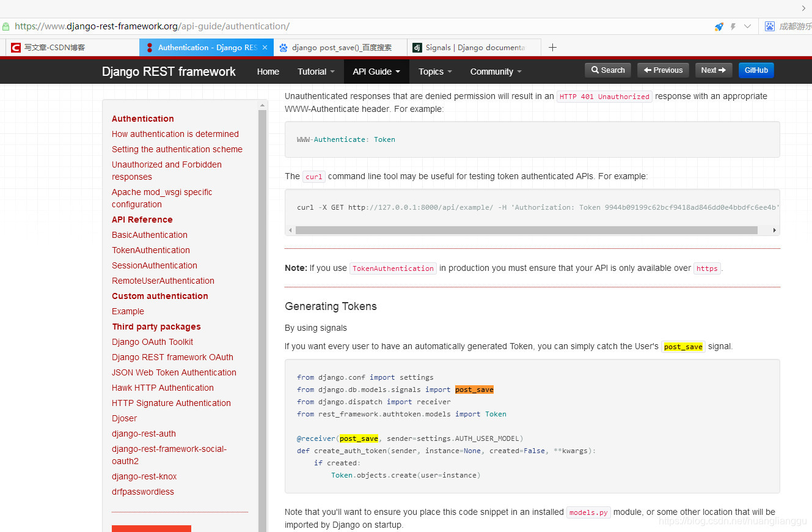
Task: Click the API Reference sidebar heading
Action: click(x=142, y=220)
